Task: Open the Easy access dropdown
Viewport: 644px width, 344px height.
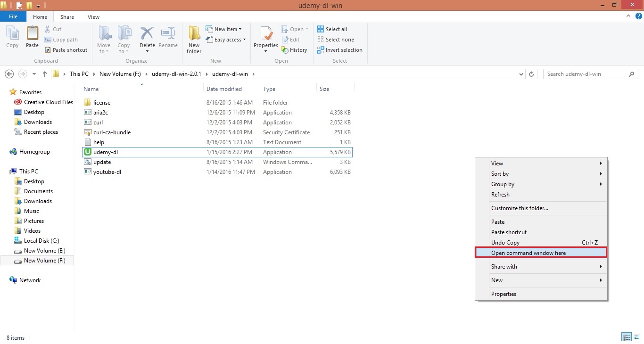Action: coord(226,40)
